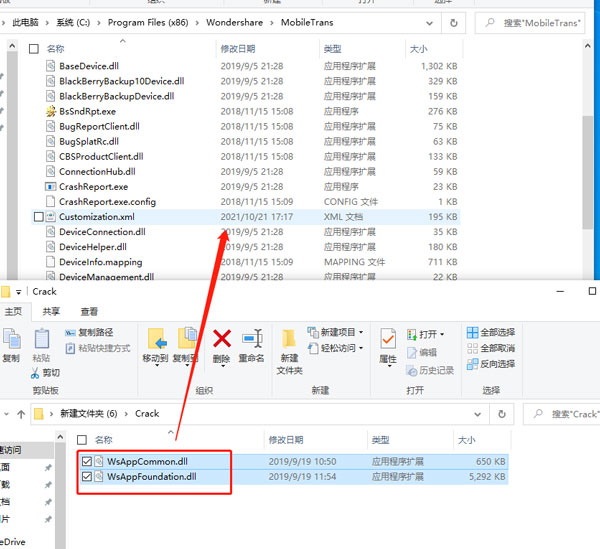Click the 系统 (C:) breadcrumb segment

(x=73, y=23)
